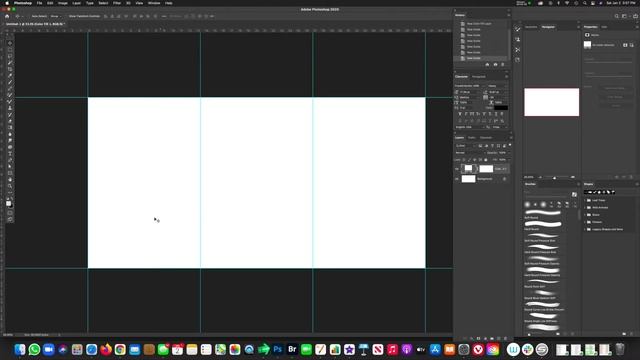Select the Rectangle shape tool
This screenshot has width=640, height=360.
(x=10, y=173)
